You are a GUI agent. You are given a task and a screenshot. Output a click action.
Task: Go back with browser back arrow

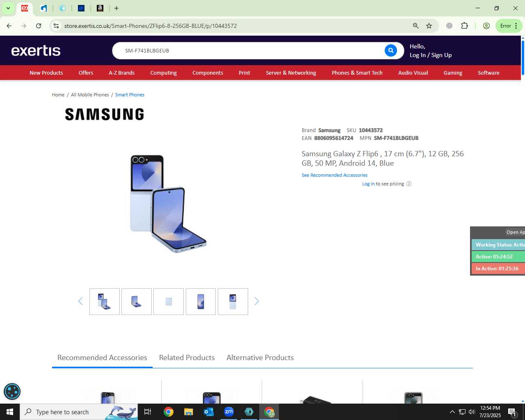click(9, 26)
